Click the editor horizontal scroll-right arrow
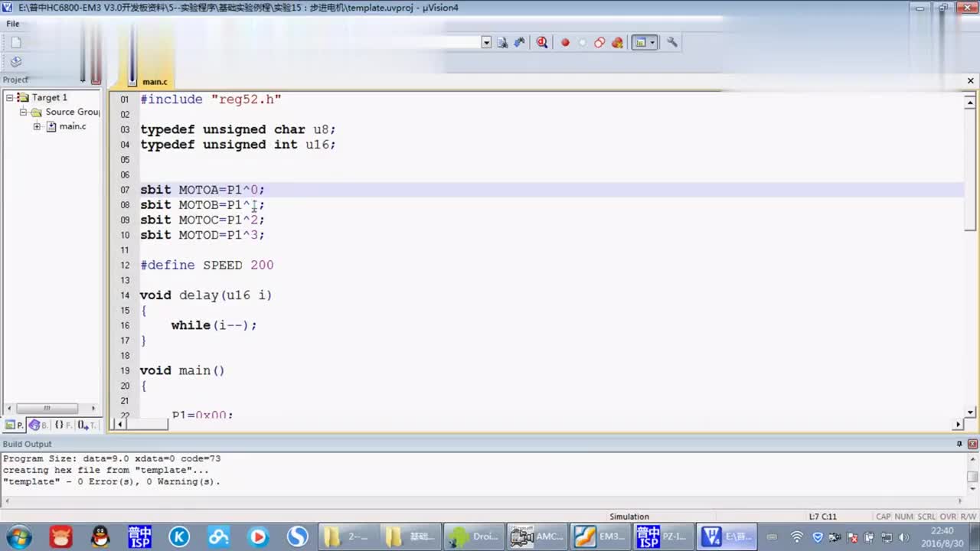The height and width of the screenshot is (551, 980). click(959, 424)
